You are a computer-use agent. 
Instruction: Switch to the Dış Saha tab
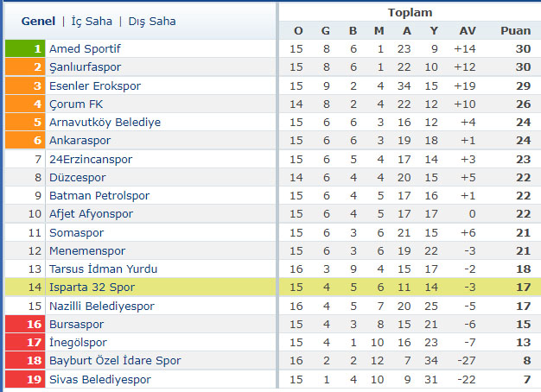[x=150, y=21]
